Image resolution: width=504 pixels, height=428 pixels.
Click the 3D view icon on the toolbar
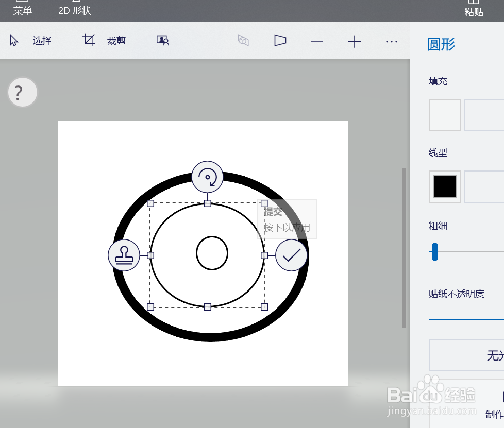tap(243, 40)
